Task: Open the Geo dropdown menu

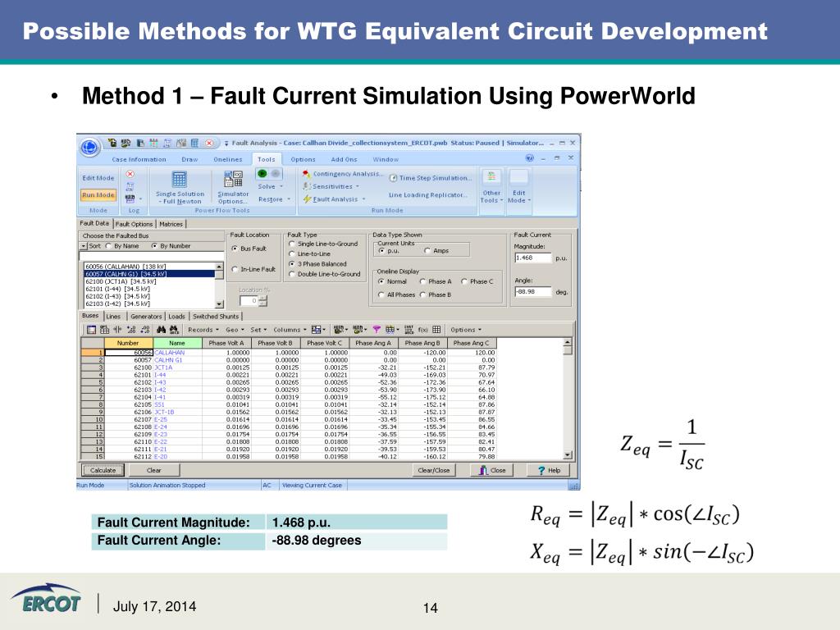Action: (x=235, y=330)
